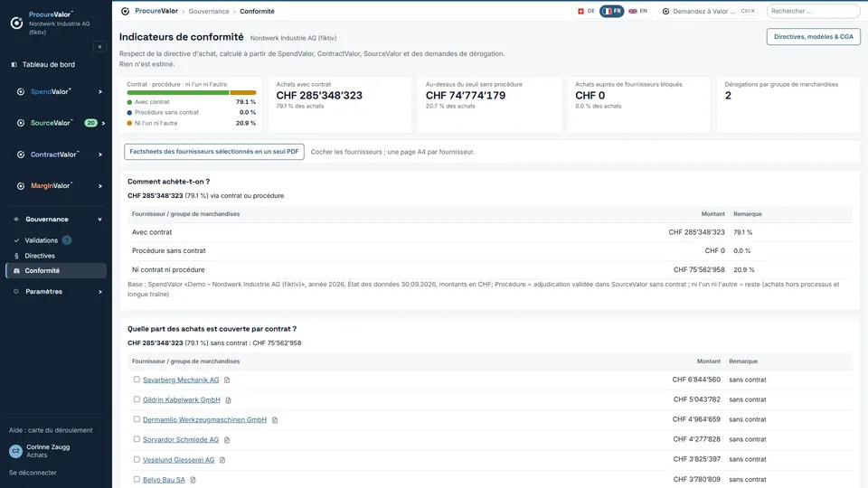Switch language to DE
The height and width of the screenshot is (488, 868).
coord(586,11)
